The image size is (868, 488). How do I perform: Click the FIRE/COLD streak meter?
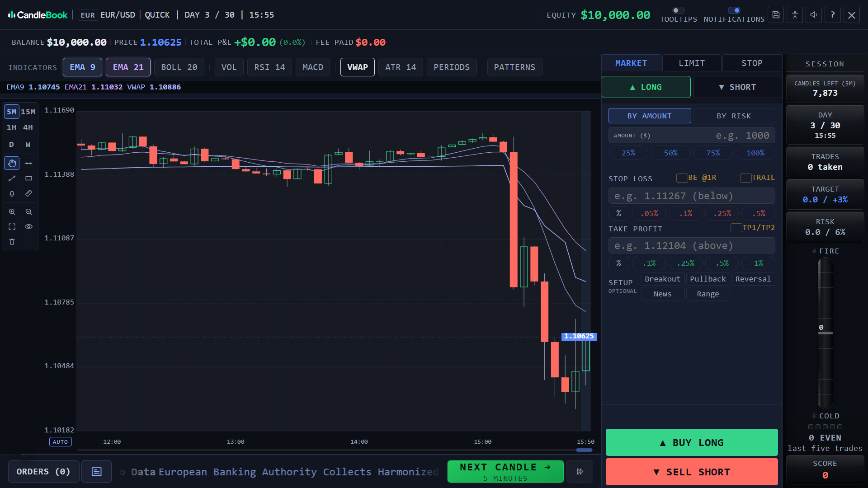tap(825, 333)
